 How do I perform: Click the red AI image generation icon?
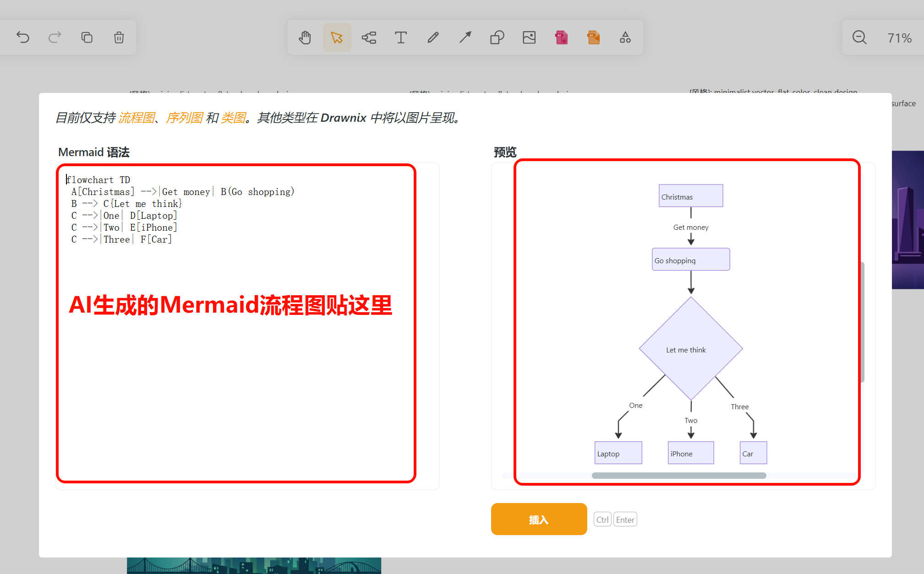click(562, 37)
